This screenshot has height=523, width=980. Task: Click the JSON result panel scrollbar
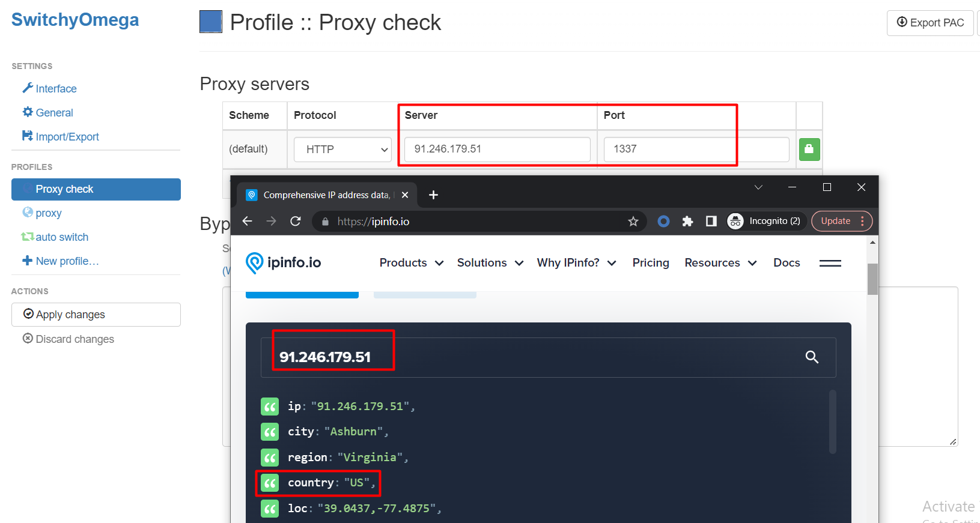tap(832, 422)
